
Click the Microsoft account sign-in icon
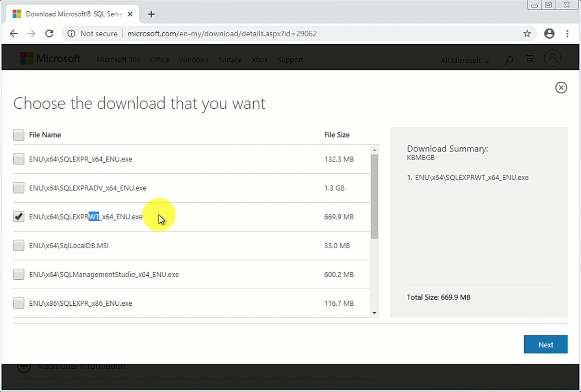pyautogui.click(x=553, y=58)
